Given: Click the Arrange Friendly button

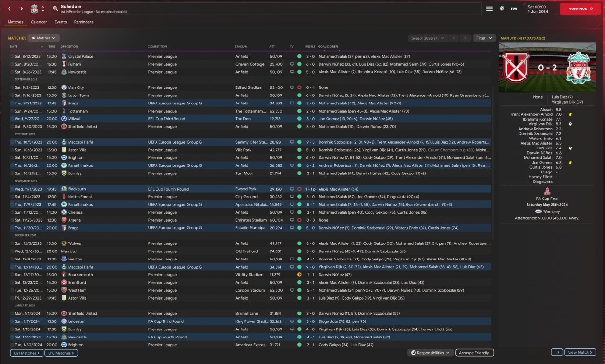Looking at the screenshot, I should [x=475, y=353].
